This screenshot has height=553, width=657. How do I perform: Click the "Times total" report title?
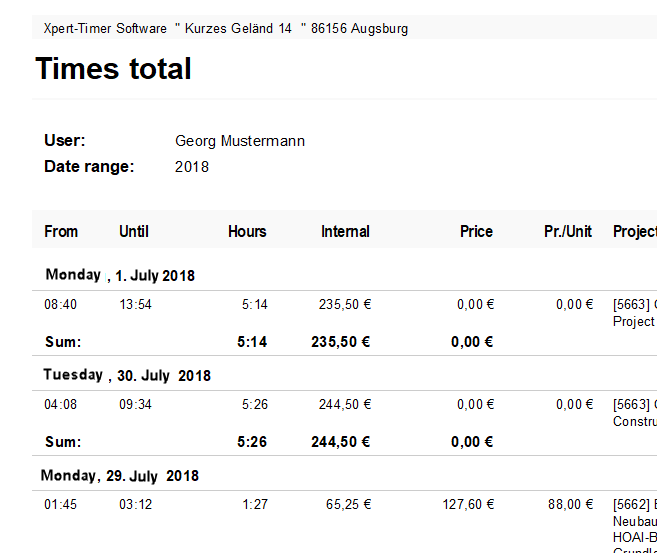click(x=113, y=69)
